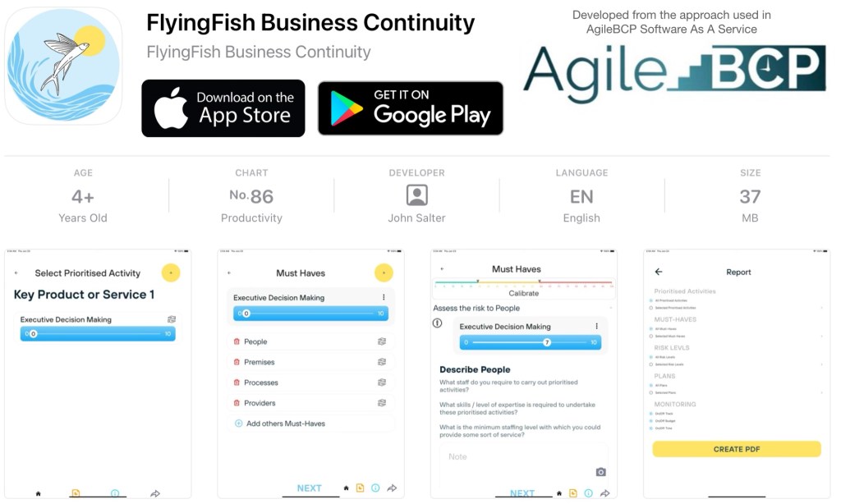
Task: Click the red delete icon next to People
Action: pyautogui.click(x=237, y=341)
